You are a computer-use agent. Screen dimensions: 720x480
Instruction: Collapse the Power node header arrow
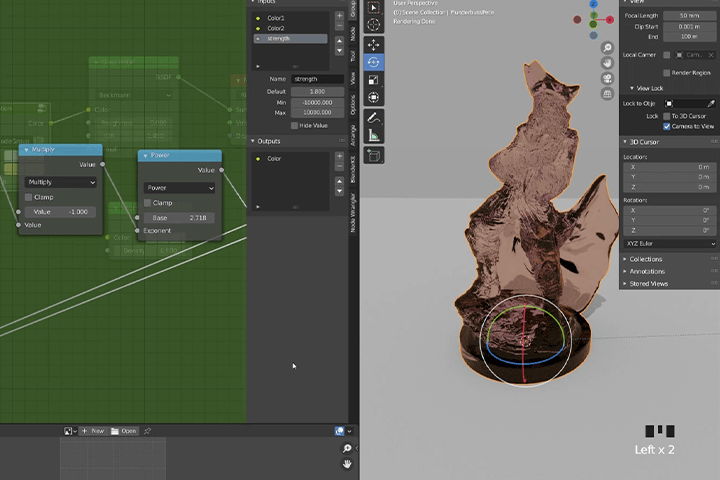[145, 156]
